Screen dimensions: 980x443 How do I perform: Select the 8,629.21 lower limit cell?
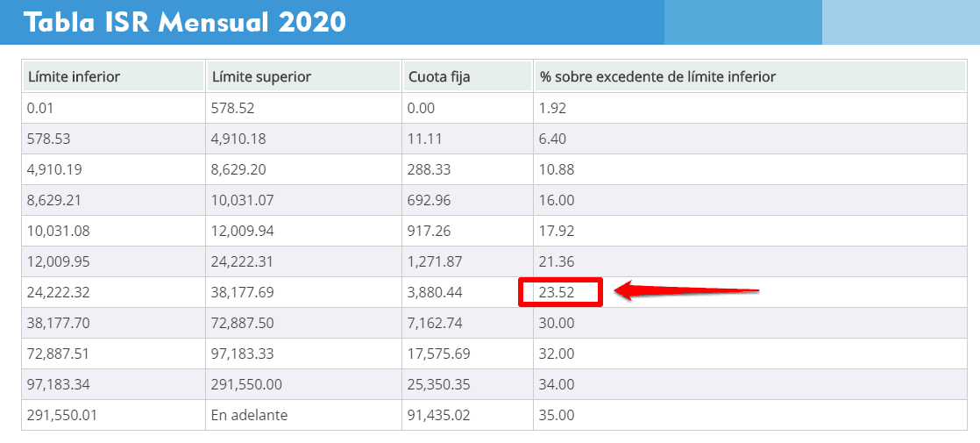click(x=113, y=200)
